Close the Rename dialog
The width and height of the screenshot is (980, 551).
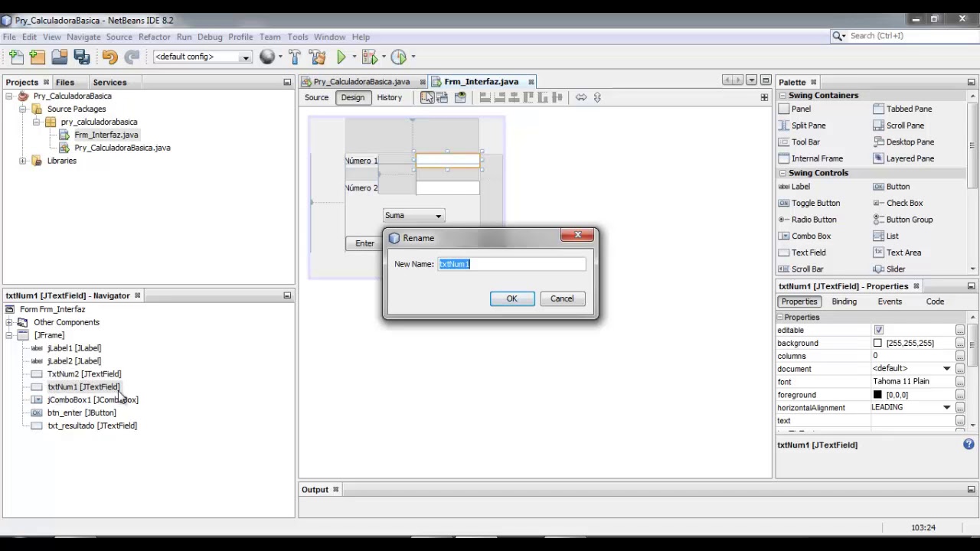pos(578,235)
